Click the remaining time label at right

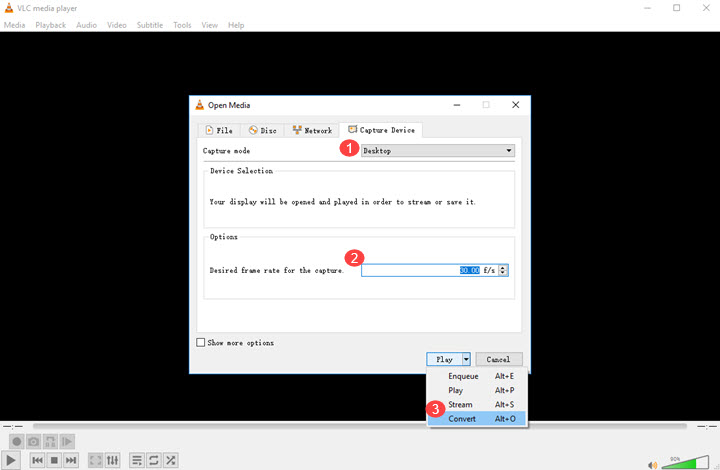(x=707, y=426)
